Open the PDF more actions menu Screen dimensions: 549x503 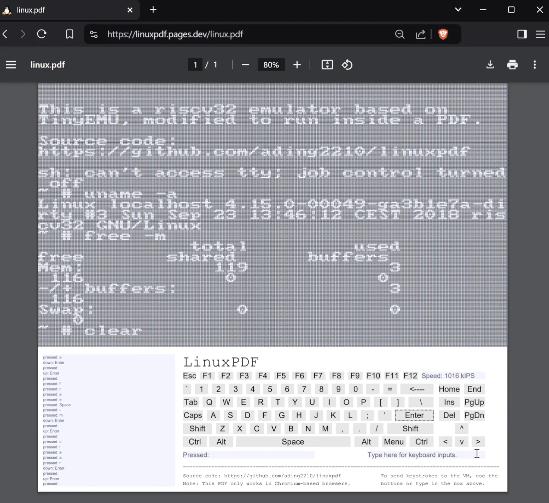pos(534,64)
